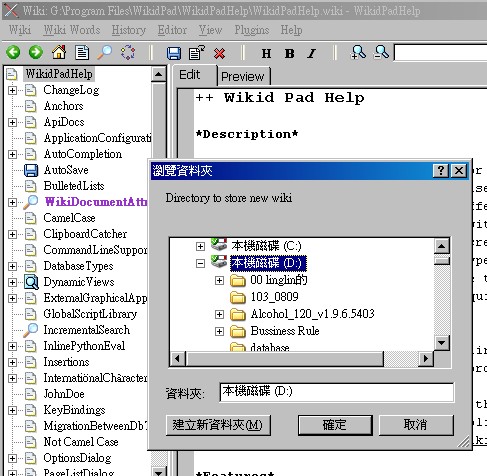Expand the 本機磁碟 (C:) drive node

tap(200, 246)
